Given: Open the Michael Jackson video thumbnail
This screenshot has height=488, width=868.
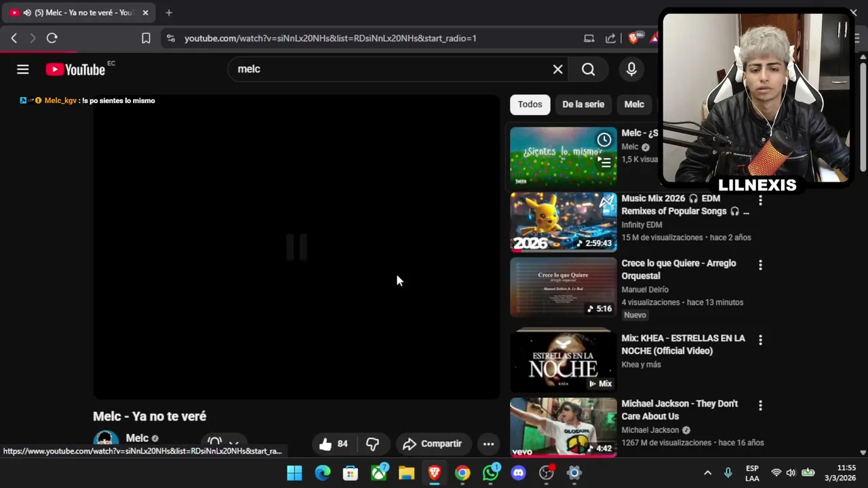Looking at the screenshot, I should (564, 428).
